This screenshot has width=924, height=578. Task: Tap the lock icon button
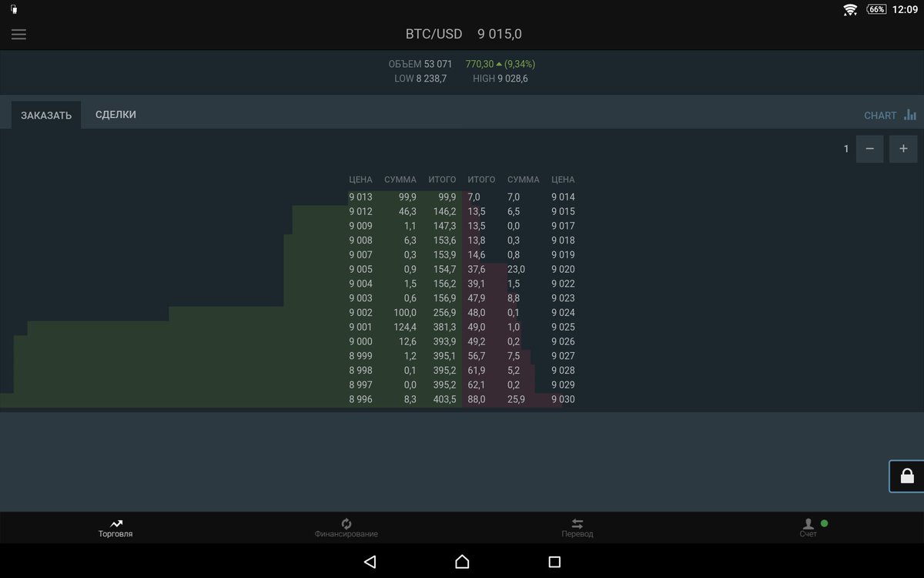tap(907, 476)
